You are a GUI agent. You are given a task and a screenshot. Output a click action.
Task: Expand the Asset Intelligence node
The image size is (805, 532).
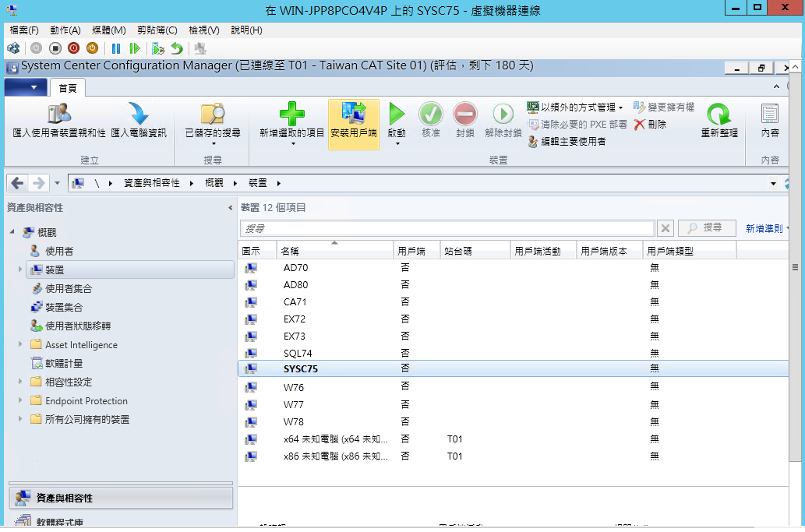pos(20,344)
